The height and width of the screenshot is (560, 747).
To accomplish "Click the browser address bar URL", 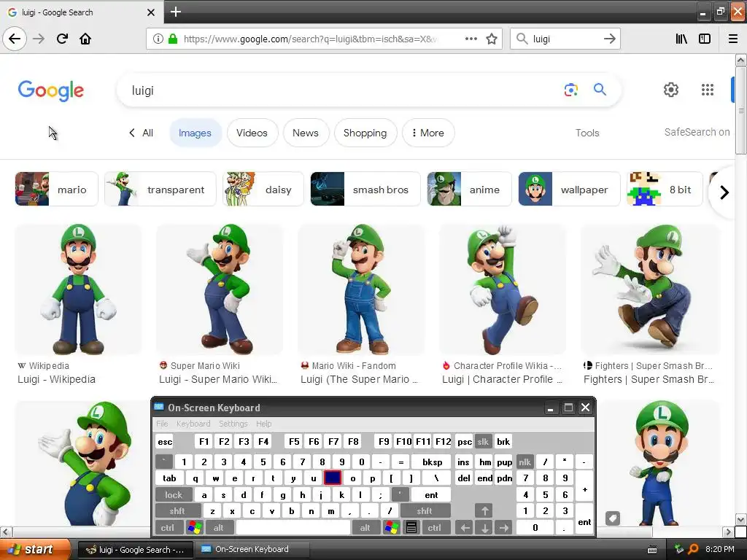I will pos(309,39).
